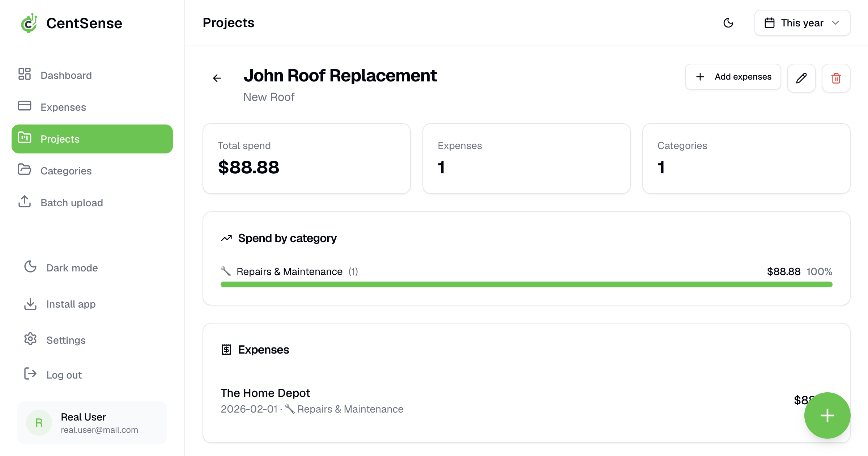Click the red trash delete icon
This screenshot has width=868, height=456.
click(836, 78)
